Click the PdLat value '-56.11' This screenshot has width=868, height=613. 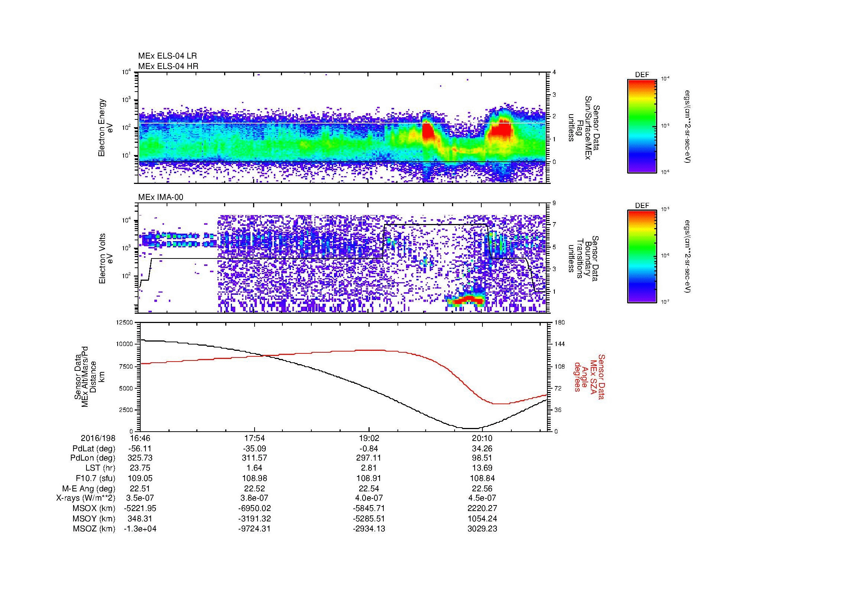pyautogui.click(x=140, y=449)
